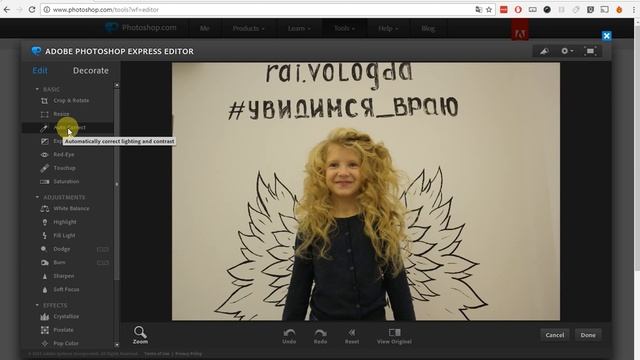
Task: Click tool panel scrollbar up arrow
Action: [x=117, y=85]
